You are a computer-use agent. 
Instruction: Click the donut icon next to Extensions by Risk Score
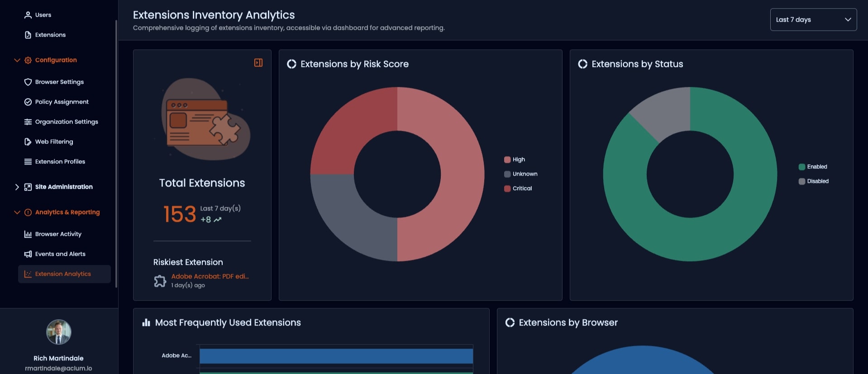[291, 64]
